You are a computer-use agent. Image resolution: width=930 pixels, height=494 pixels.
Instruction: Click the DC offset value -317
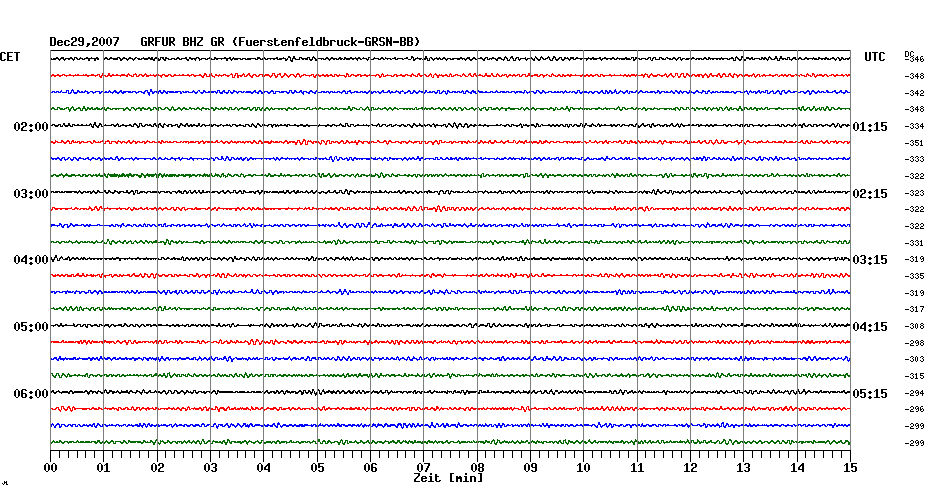click(x=915, y=310)
